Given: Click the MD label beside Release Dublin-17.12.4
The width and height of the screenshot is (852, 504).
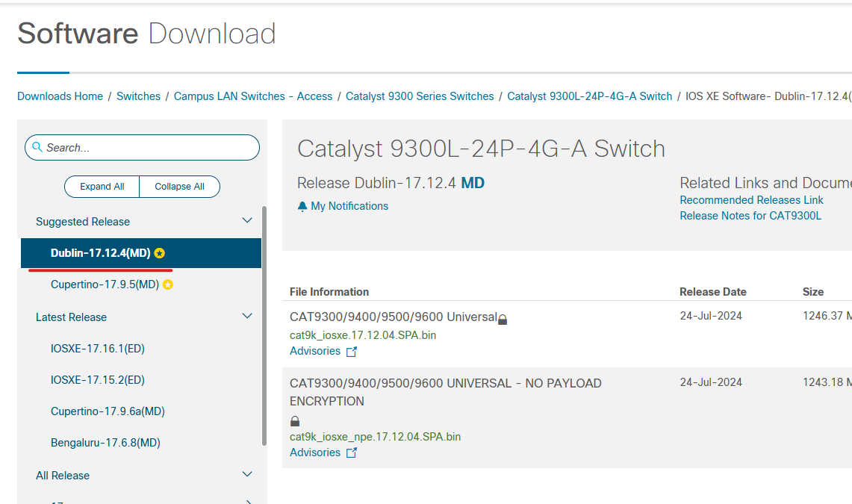Looking at the screenshot, I should click(473, 183).
